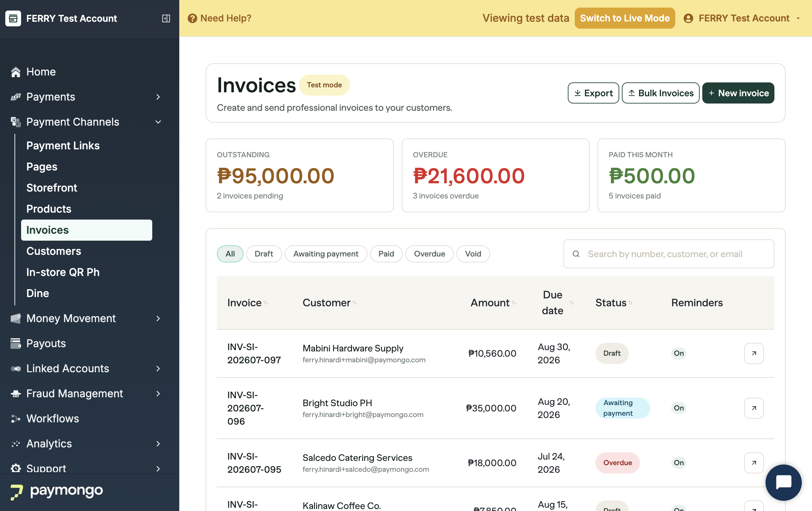812x511 pixels.
Task: Click the Workflows icon
Action: (x=15, y=419)
